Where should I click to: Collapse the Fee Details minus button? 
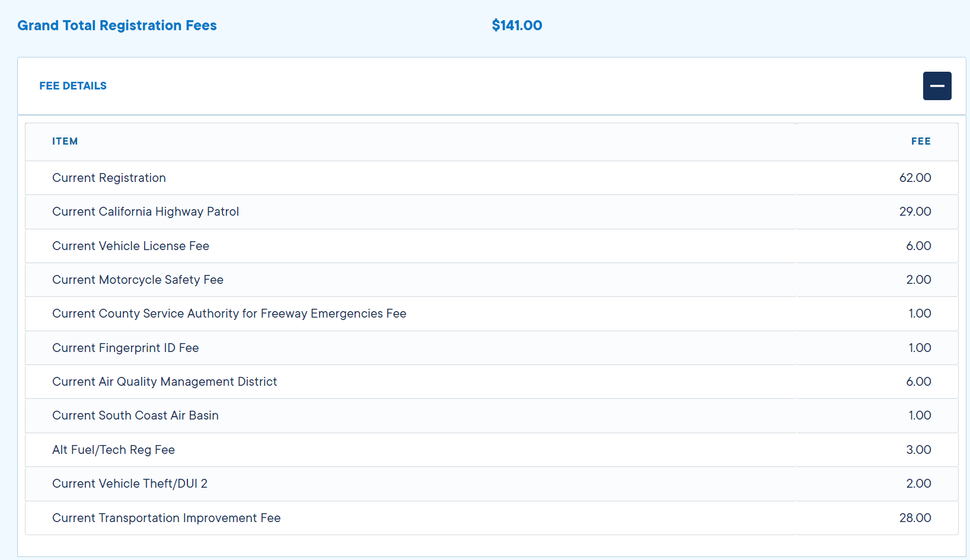[937, 86]
